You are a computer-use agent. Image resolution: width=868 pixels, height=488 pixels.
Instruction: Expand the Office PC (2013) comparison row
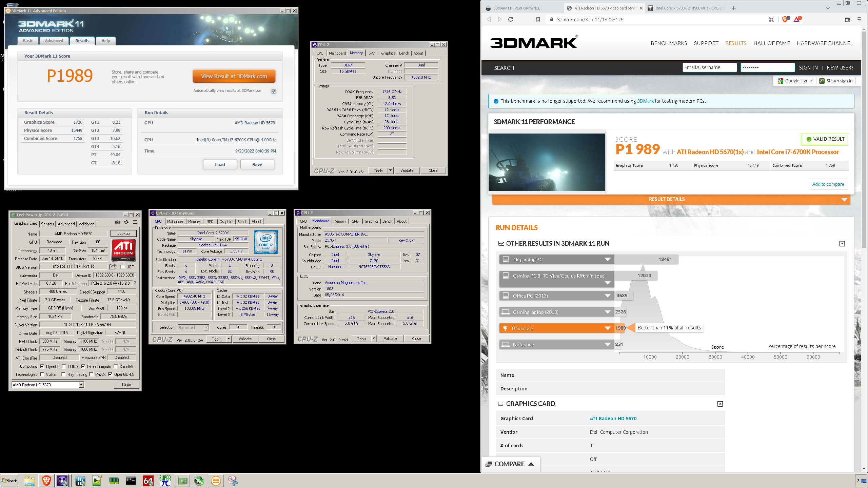pos(556,296)
